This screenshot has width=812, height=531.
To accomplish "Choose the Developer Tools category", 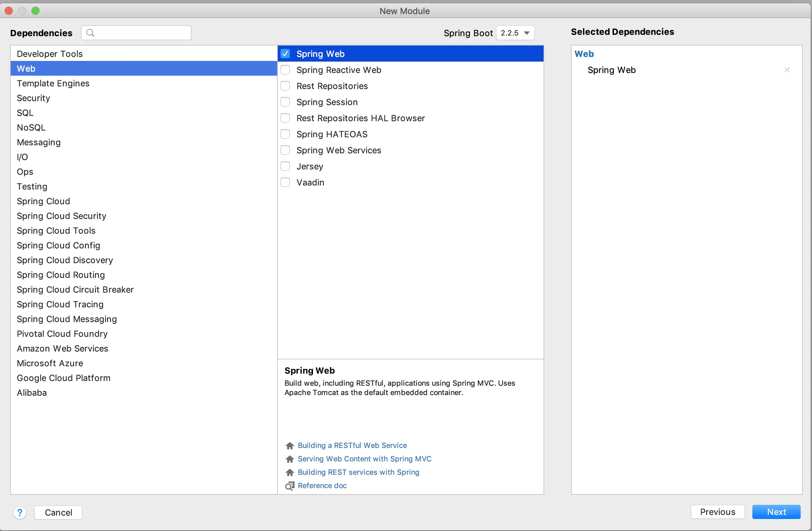I will [x=50, y=54].
